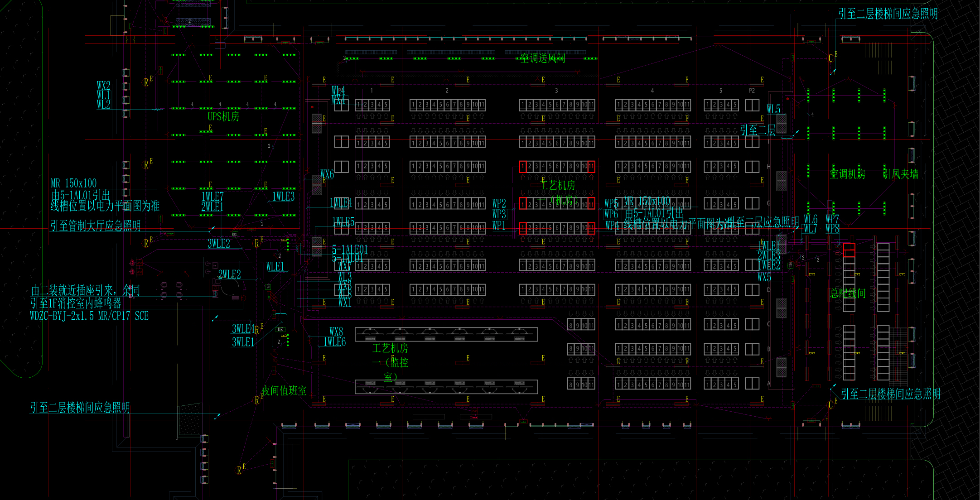Click the hatched block near bottom-left stairwell note
980x500 pixels.
(190, 420)
